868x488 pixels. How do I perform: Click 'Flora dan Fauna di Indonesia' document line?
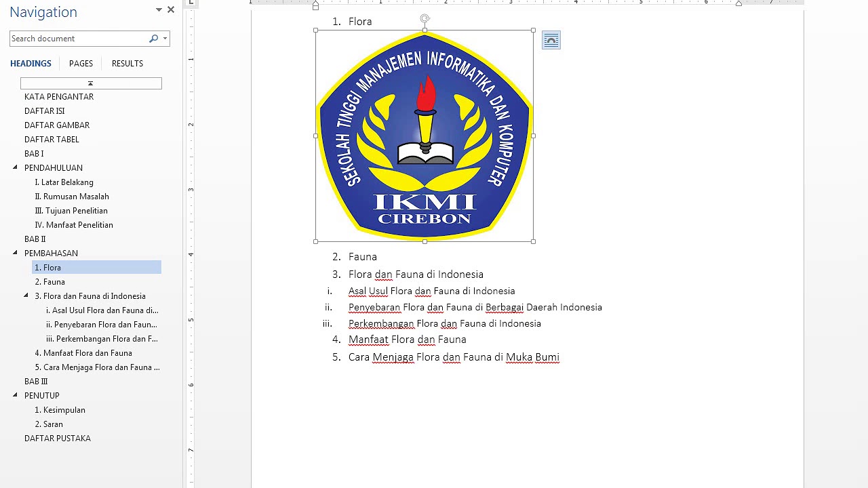(416, 274)
